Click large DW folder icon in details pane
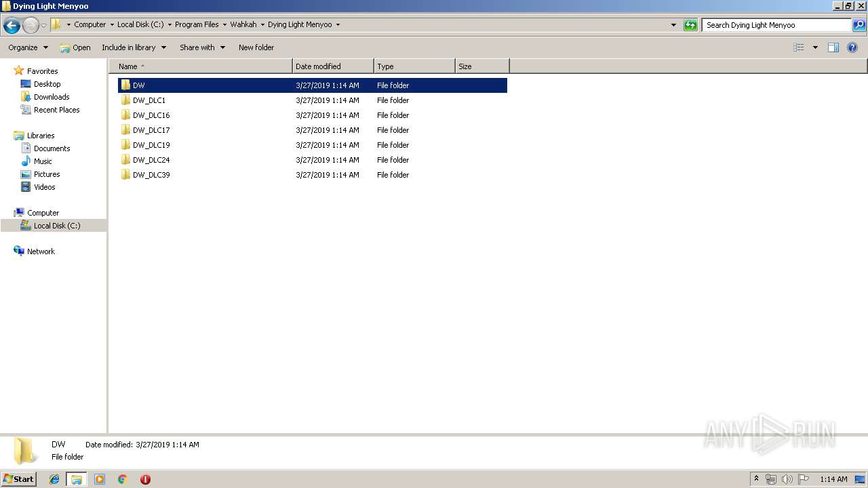Viewport: 868px width, 488px height. point(25,451)
